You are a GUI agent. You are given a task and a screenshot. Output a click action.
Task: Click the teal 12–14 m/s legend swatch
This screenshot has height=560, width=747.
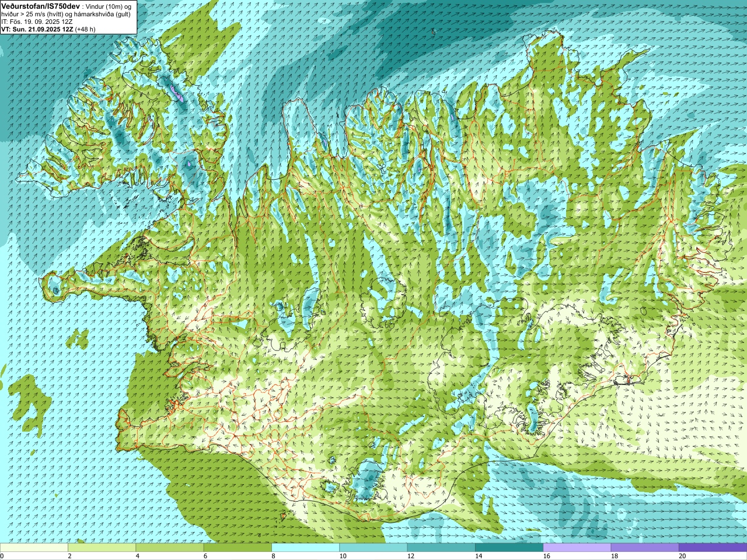[x=441, y=548]
